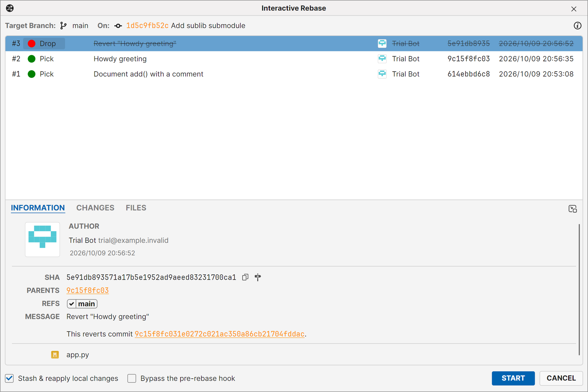Click the info icon at top right
588x392 pixels.
point(577,26)
